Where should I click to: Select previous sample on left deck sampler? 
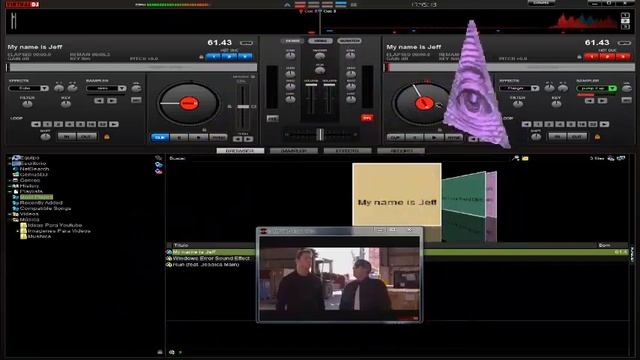[99, 100]
